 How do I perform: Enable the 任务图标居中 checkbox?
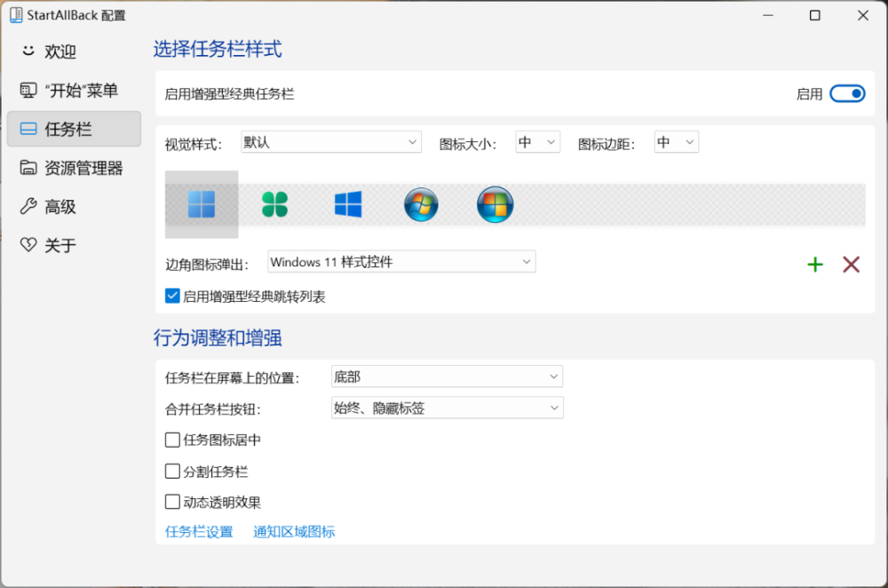[173, 441]
